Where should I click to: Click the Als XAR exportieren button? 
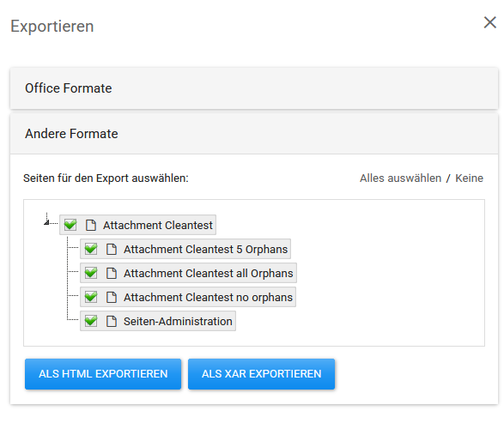point(261,374)
